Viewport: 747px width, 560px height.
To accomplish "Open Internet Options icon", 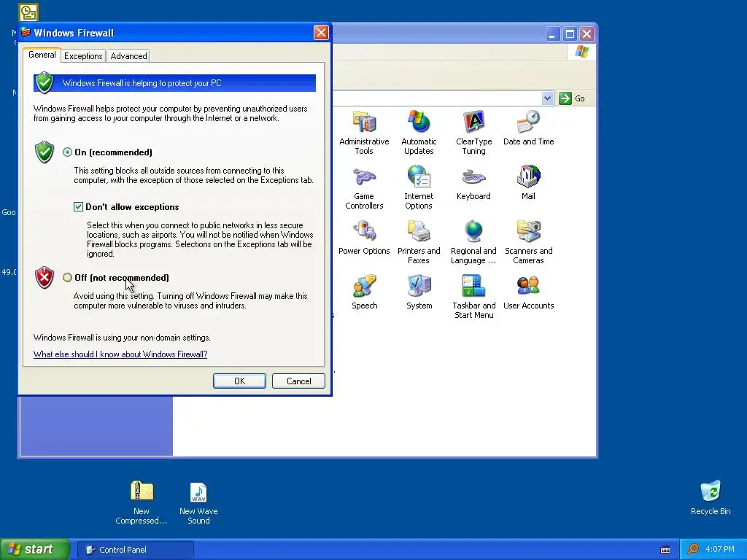I will click(x=419, y=187).
